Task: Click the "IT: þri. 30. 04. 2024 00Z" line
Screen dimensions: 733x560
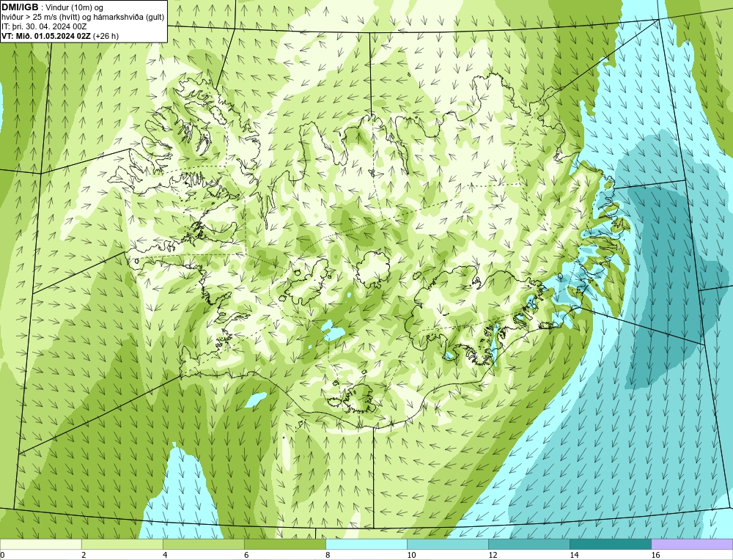Action: (44, 26)
